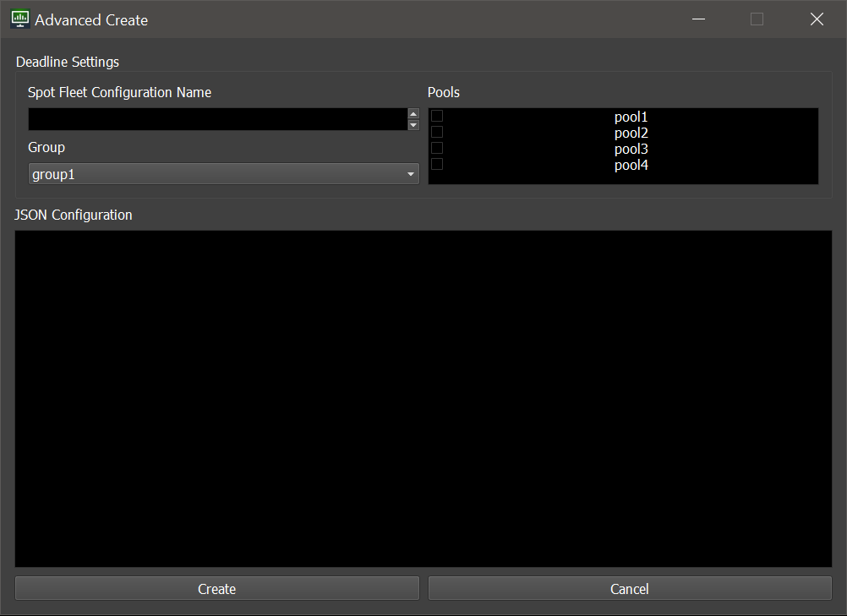The image size is (847, 616).
Task: Click the down arrow of the configuration name field
Action: click(x=413, y=125)
